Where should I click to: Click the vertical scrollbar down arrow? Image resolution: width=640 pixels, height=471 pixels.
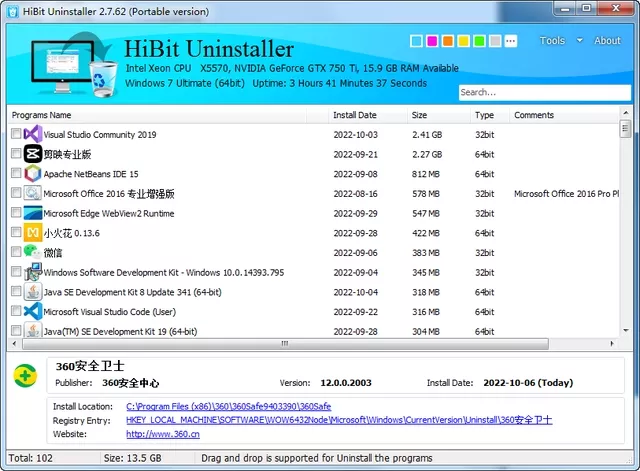click(x=626, y=331)
